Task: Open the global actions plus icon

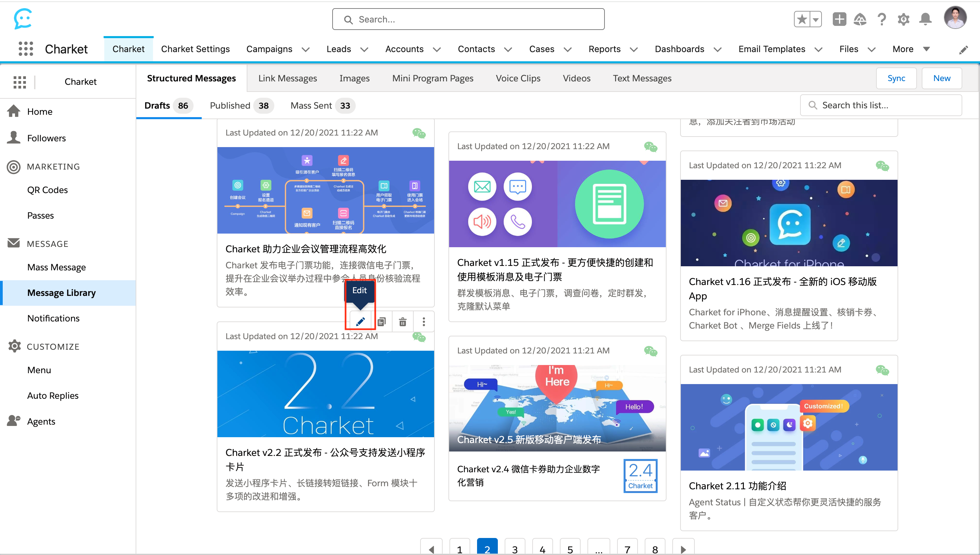Action: 839,19
